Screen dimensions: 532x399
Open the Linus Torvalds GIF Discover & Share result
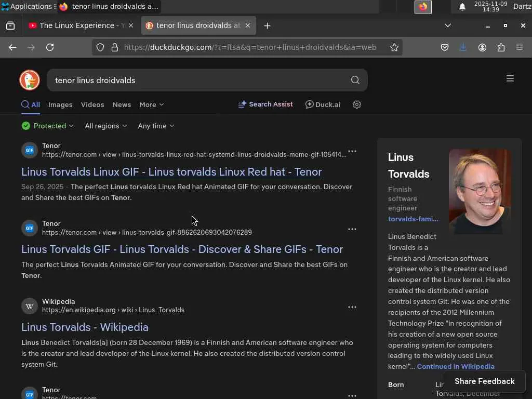click(x=182, y=249)
